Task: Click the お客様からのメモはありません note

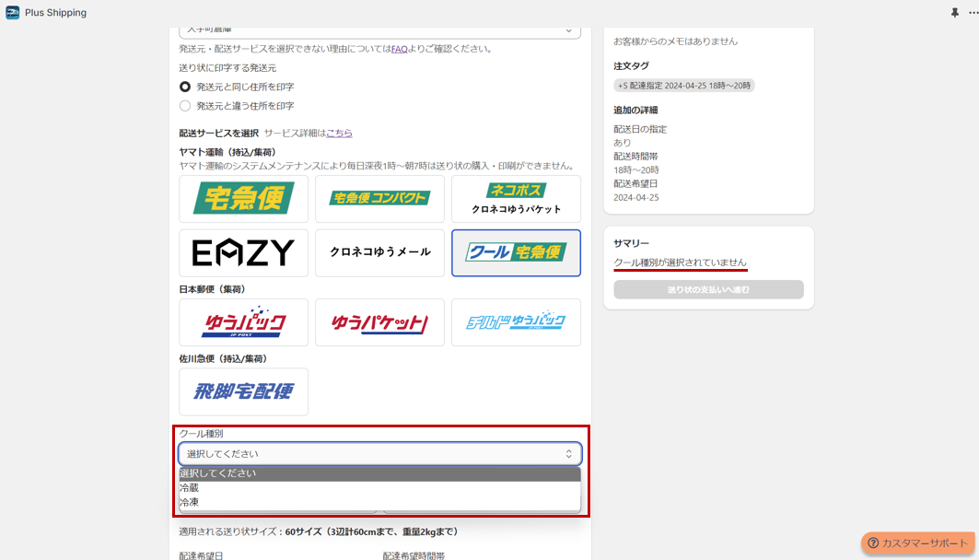Action: pos(676,41)
